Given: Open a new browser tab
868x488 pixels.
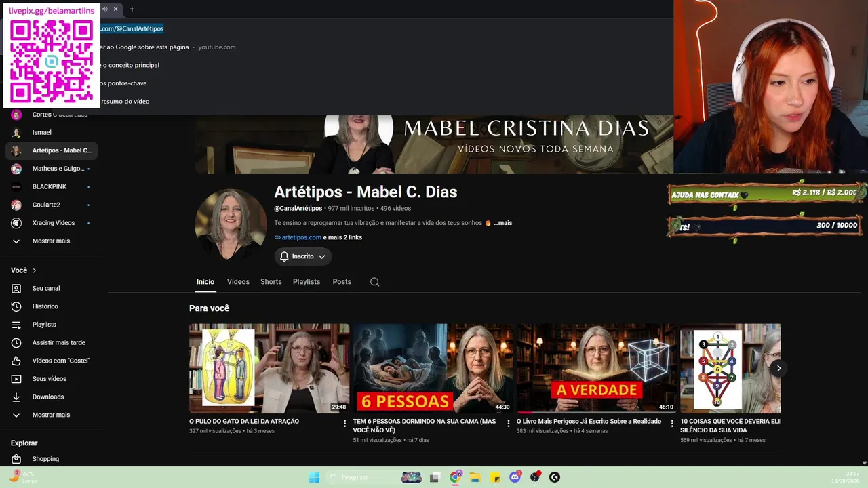Looking at the screenshot, I should 132,9.
